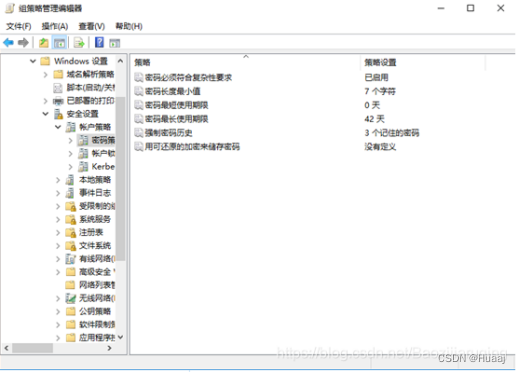This screenshot has height=373, width=520.
Task: Click the Forward arrow toolbar icon
Action: (x=23, y=43)
